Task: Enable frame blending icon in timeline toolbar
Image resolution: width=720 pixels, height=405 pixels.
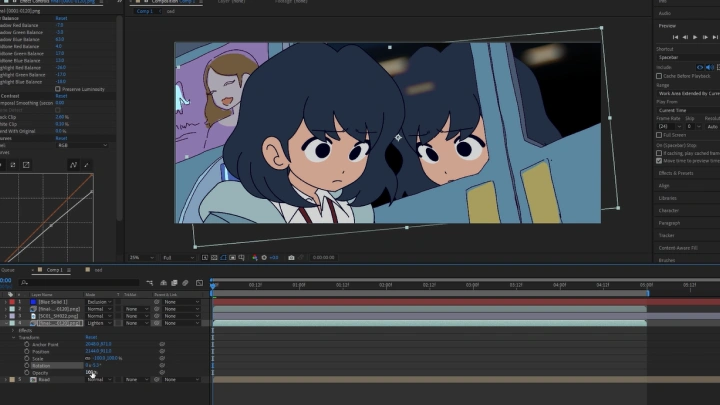Action: tap(174, 283)
